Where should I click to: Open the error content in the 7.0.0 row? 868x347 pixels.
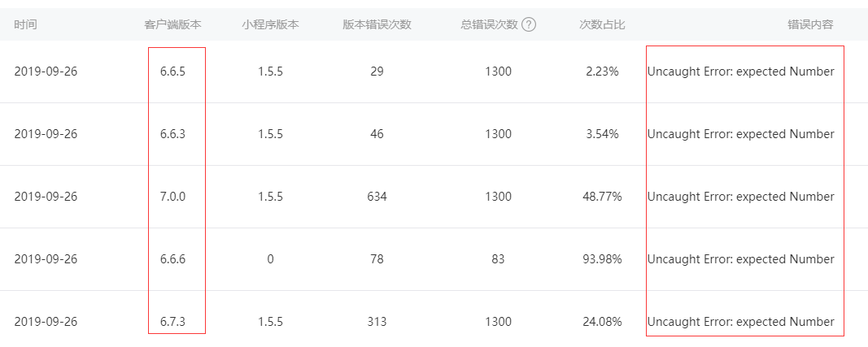click(740, 197)
